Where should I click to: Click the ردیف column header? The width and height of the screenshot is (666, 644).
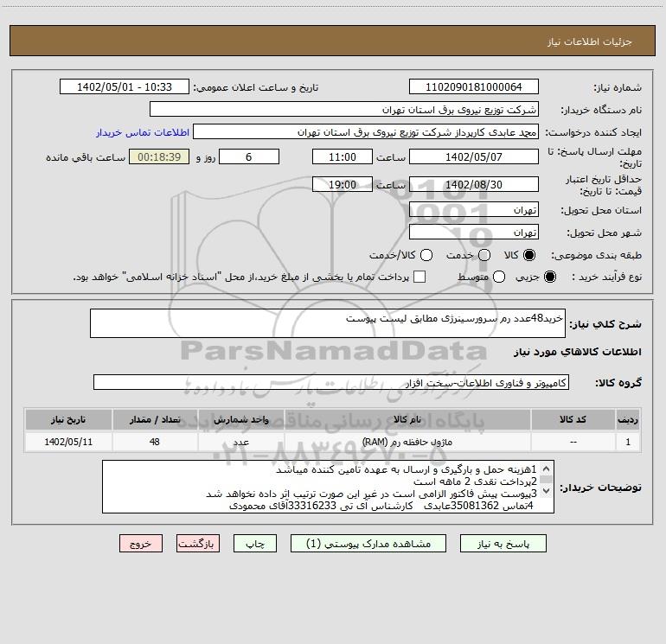point(628,419)
